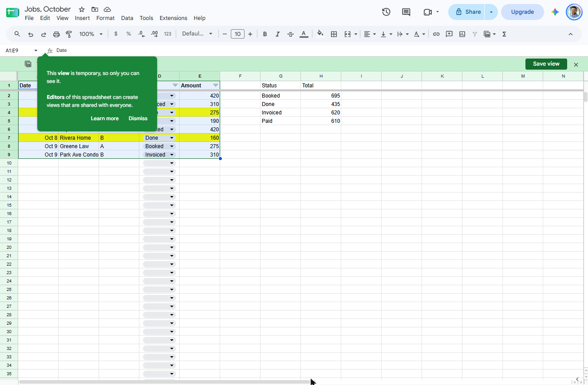The width and height of the screenshot is (588, 385).
Task: Open the font family dropdown
Action: pos(197,34)
